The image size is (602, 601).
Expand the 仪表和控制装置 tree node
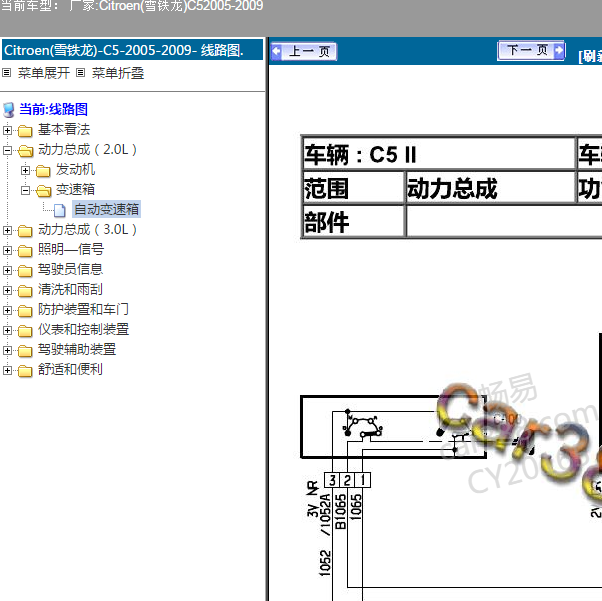click(7, 330)
